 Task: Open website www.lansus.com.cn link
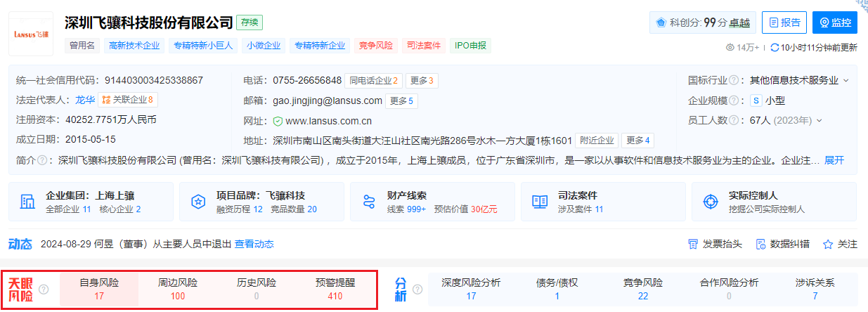pos(328,121)
